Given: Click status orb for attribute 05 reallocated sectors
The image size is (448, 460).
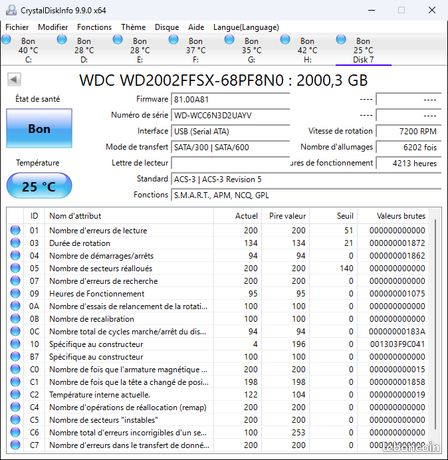Looking at the screenshot, I should 15,268.
